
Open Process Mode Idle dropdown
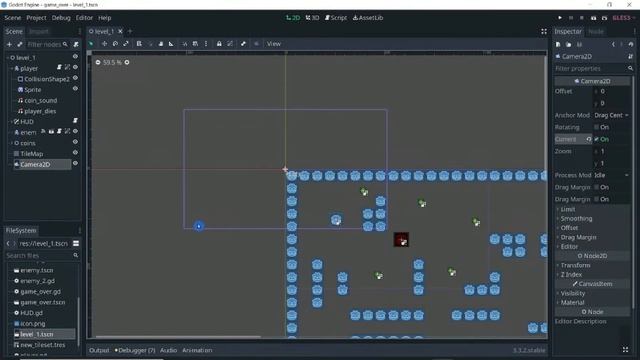[x=611, y=175]
